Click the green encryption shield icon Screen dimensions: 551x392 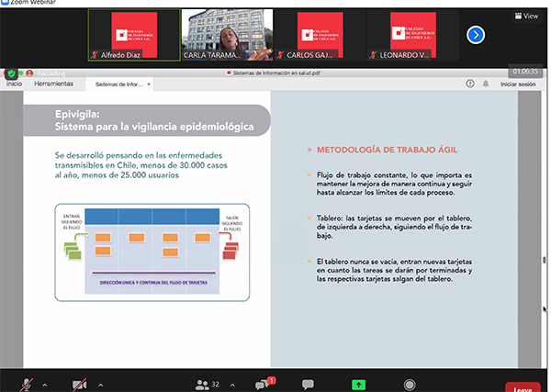11,73
